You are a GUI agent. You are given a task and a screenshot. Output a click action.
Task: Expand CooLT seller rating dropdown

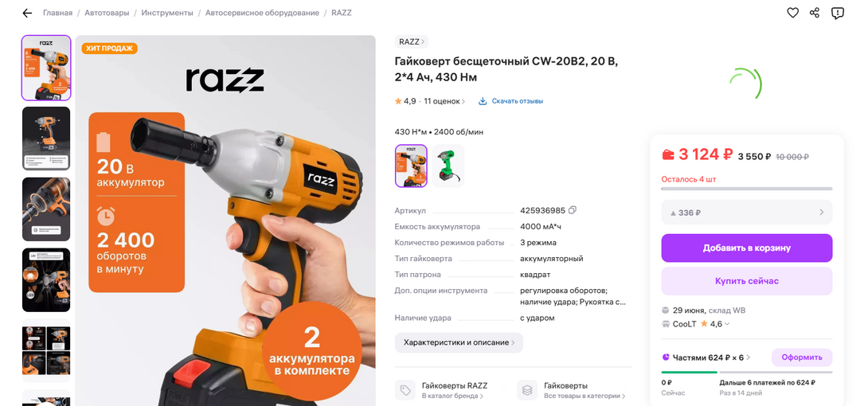(x=727, y=324)
